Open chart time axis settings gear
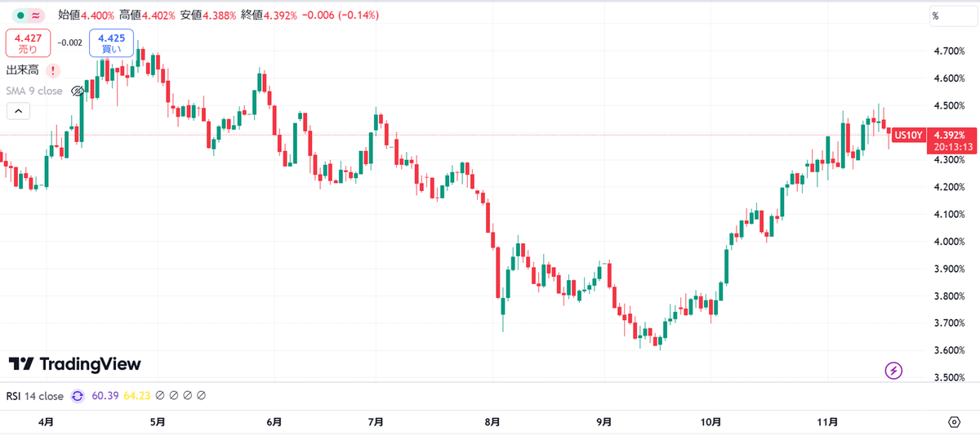980x436 pixels. 954,422
